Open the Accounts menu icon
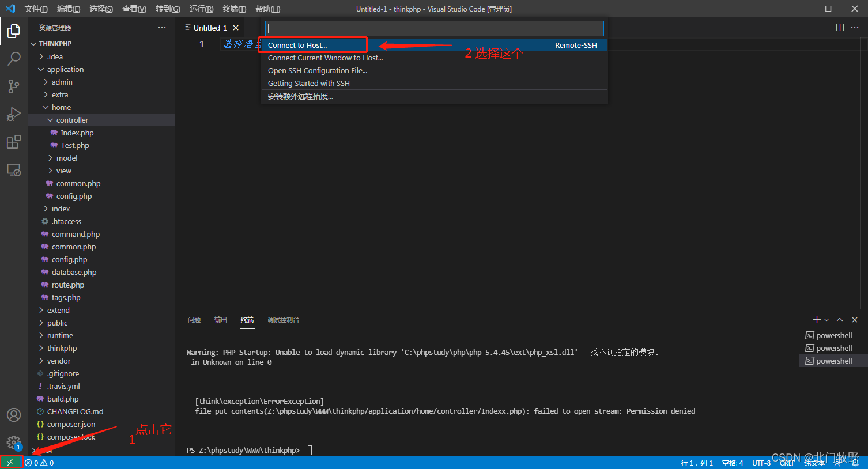This screenshot has height=469, width=868. 14,415
